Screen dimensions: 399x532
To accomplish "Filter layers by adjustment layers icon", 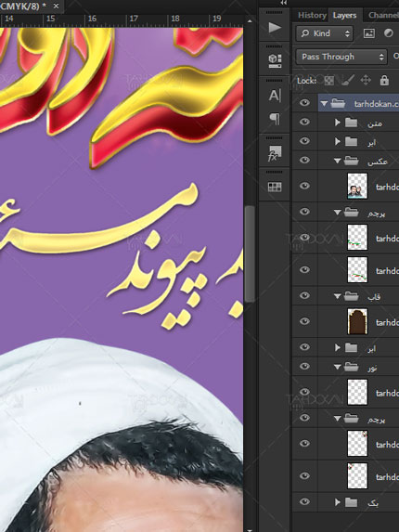I will (388, 33).
